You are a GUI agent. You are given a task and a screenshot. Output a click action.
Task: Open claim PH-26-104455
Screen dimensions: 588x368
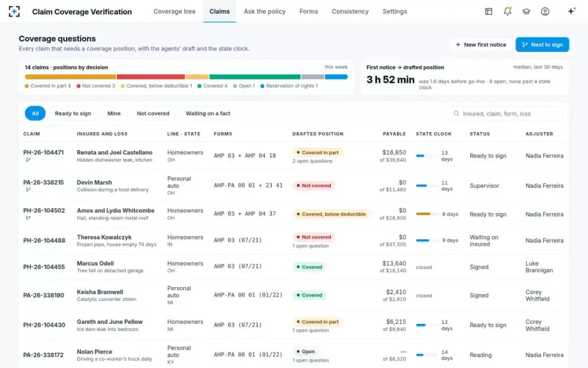pyautogui.click(x=44, y=267)
